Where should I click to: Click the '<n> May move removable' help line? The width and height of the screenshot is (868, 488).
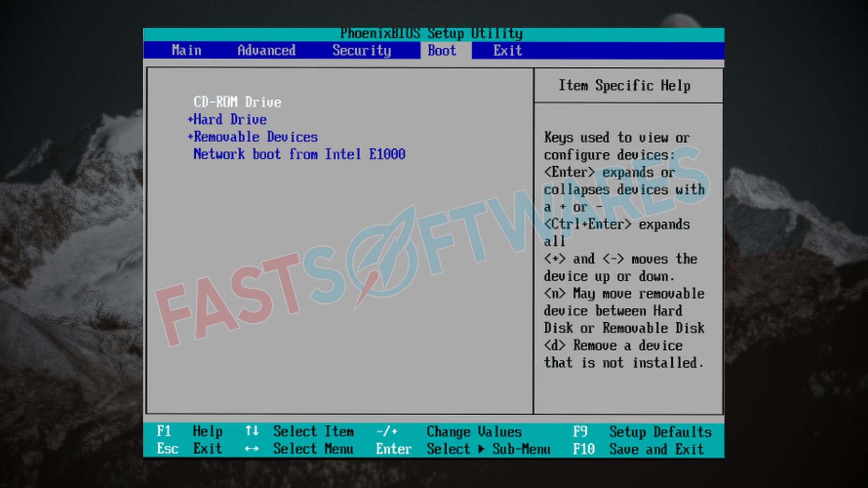click(x=624, y=294)
